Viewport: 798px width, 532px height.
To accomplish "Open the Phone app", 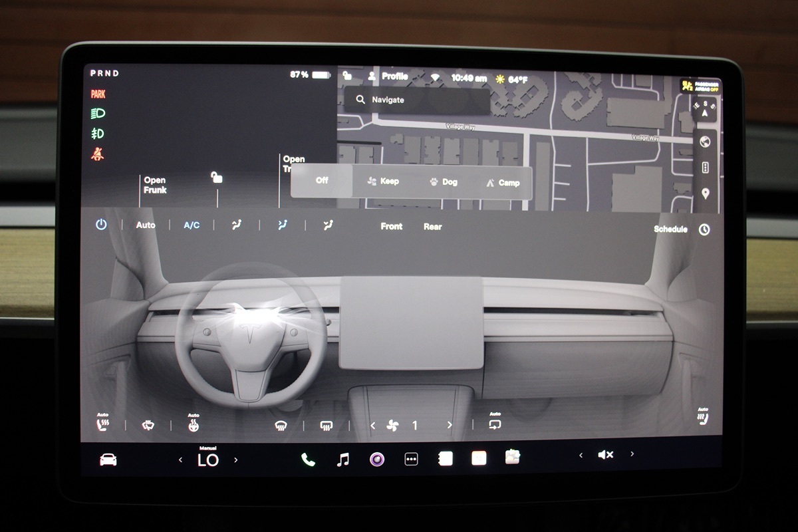I will [308, 459].
